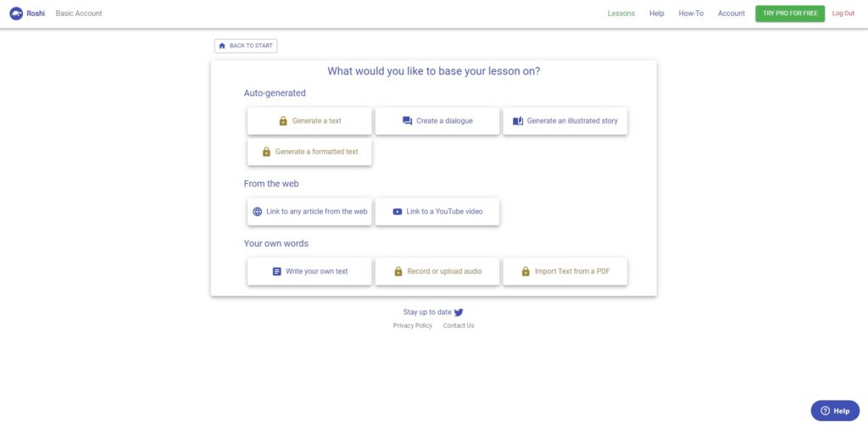Follow the Contact Us footer link

click(459, 326)
